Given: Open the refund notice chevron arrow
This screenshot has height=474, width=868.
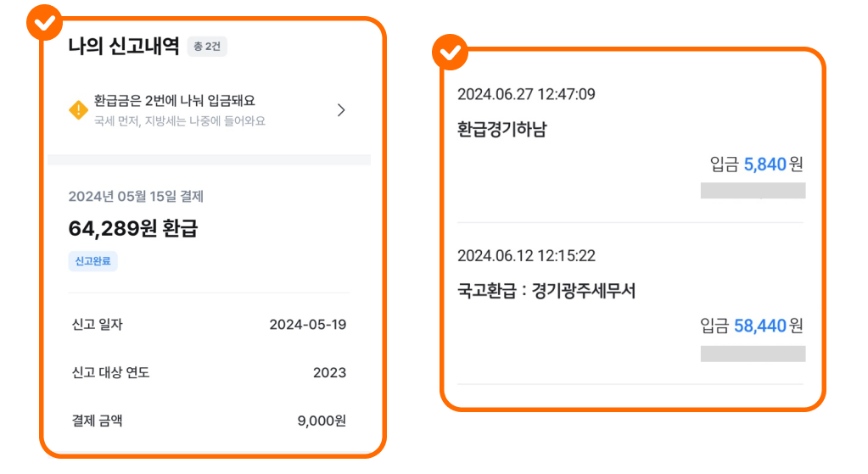Looking at the screenshot, I should [341, 110].
